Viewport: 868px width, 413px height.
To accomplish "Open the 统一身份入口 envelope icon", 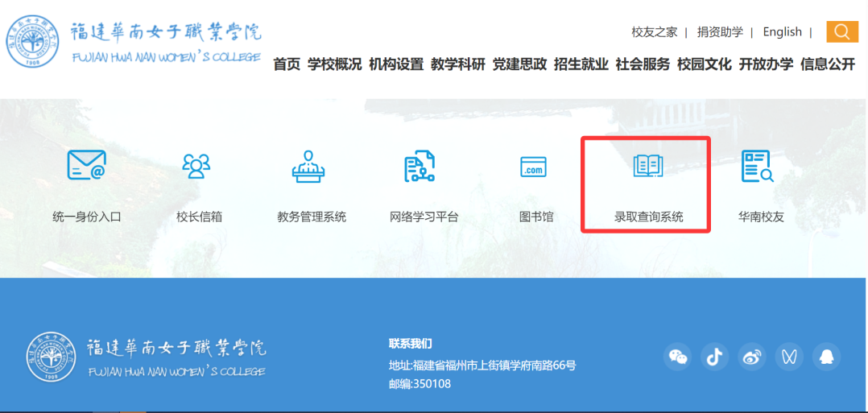I will pos(86,165).
